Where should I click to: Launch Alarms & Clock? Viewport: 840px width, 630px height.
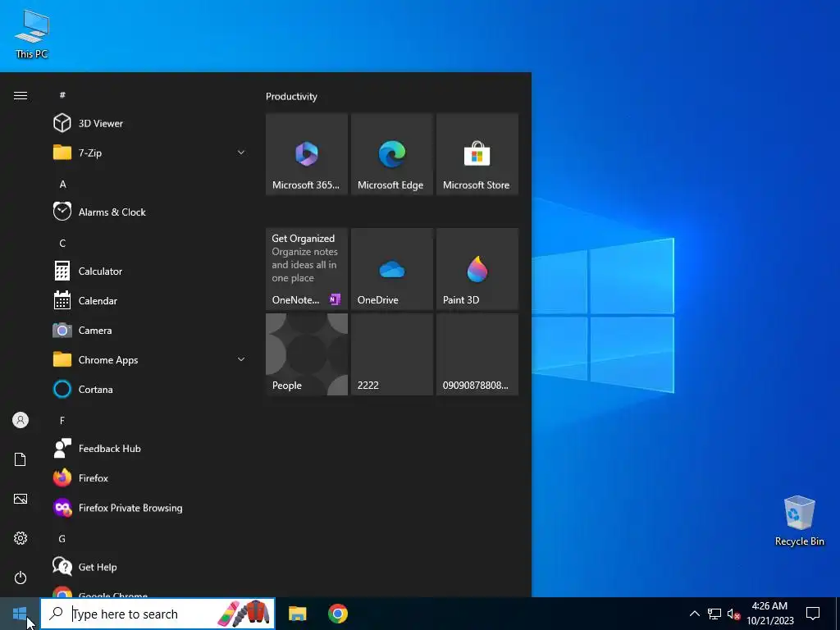point(150,212)
